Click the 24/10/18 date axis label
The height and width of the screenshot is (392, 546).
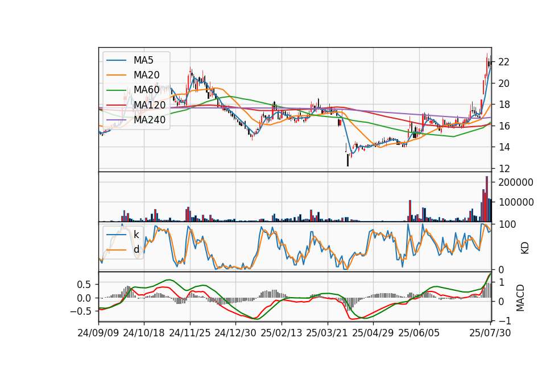(144, 333)
